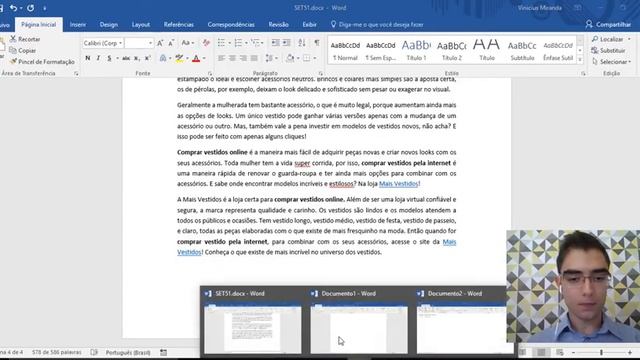Click proofing book icon in status bar
The width and height of the screenshot is (640, 360).
(x=94, y=352)
